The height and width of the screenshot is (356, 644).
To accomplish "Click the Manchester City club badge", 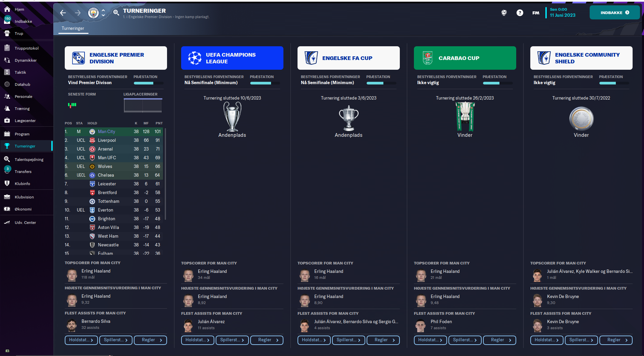I will (x=93, y=13).
